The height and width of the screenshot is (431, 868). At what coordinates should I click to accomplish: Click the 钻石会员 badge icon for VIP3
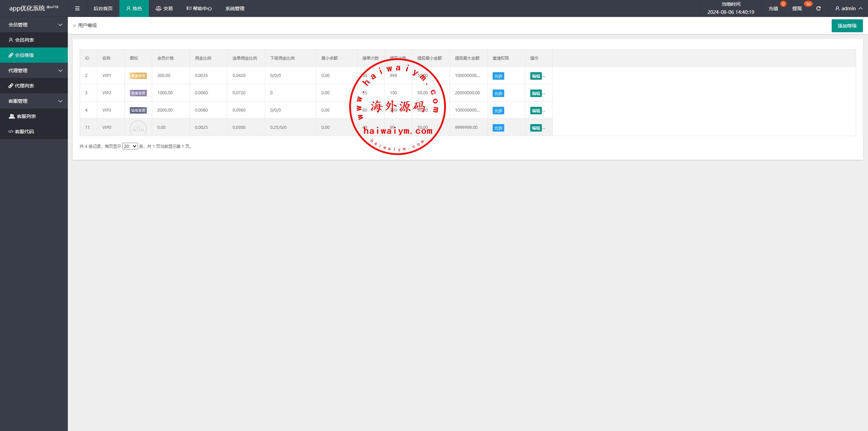138,111
